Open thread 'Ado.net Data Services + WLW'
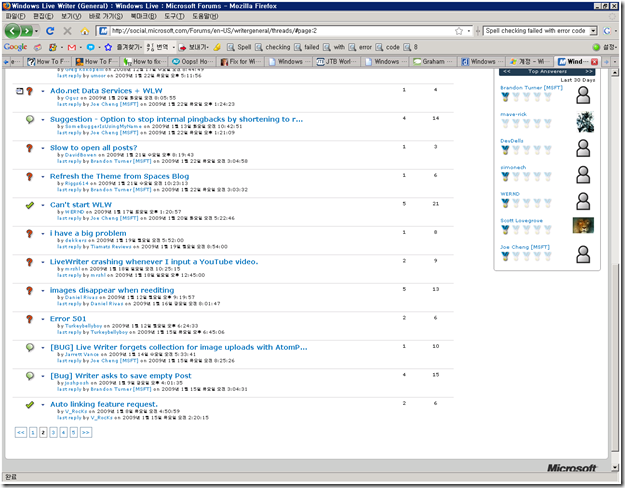The height and width of the screenshot is (488, 625). coord(106,91)
